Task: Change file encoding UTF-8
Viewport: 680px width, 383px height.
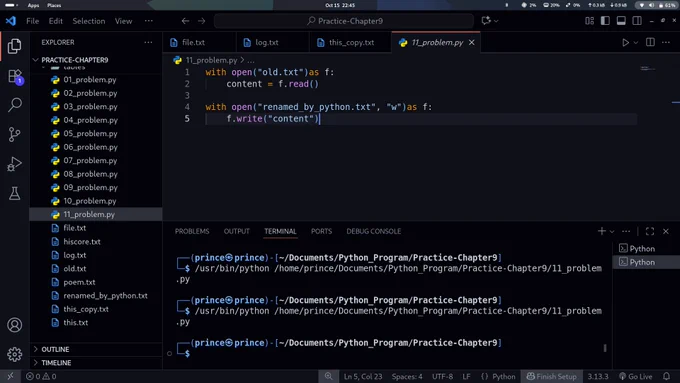Action: pos(442,376)
